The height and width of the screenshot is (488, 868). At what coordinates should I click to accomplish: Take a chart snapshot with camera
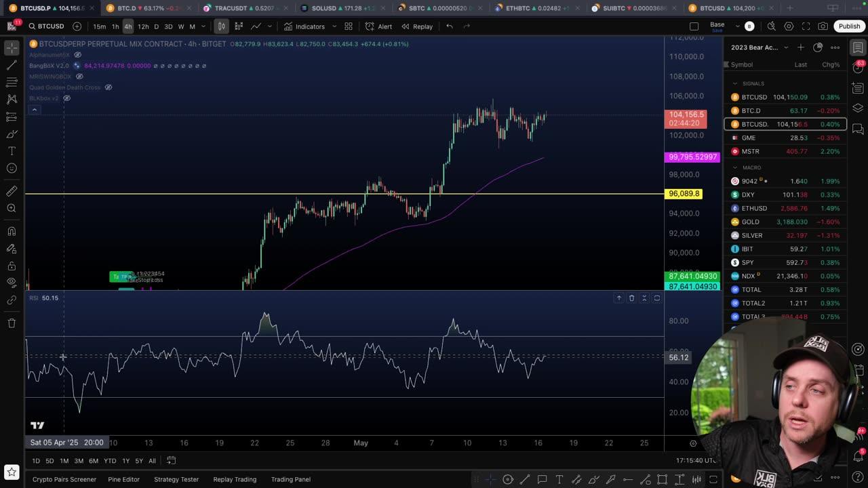(x=823, y=26)
